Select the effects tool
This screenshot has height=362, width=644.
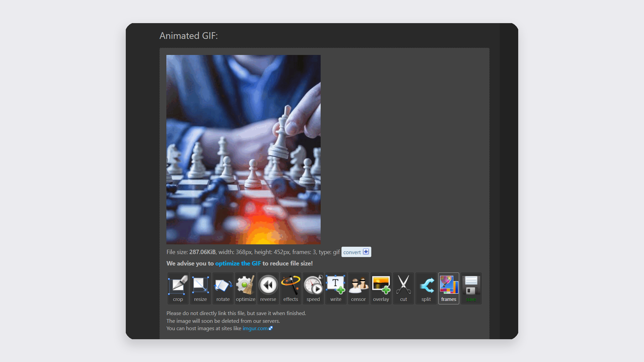tap(290, 288)
